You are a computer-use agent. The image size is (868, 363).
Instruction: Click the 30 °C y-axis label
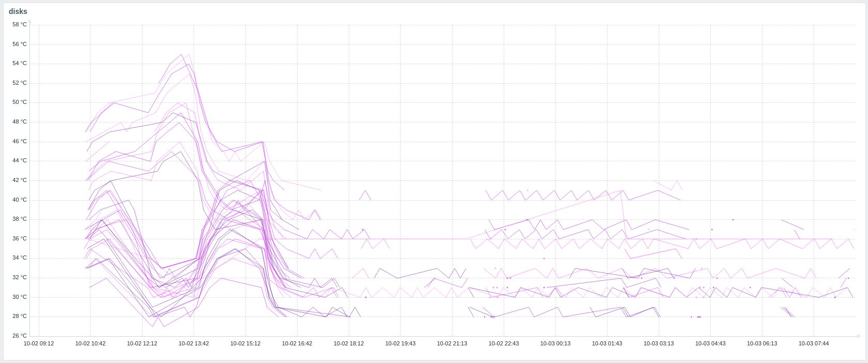[x=20, y=297]
